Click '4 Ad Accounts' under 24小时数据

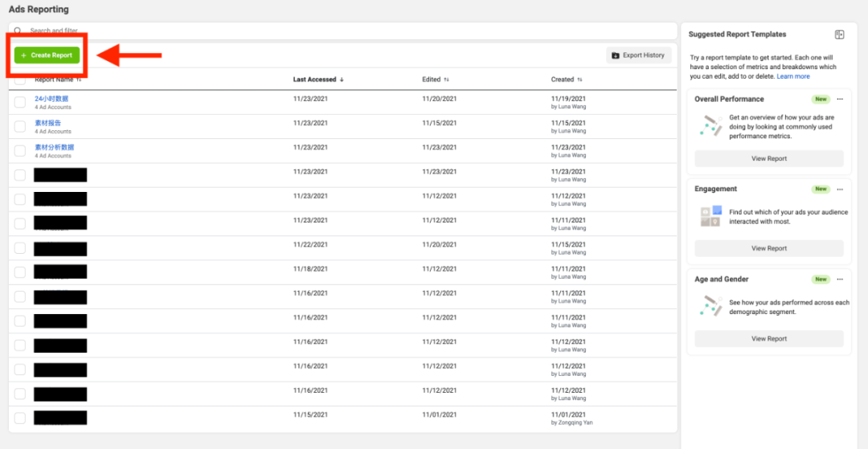click(x=52, y=108)
